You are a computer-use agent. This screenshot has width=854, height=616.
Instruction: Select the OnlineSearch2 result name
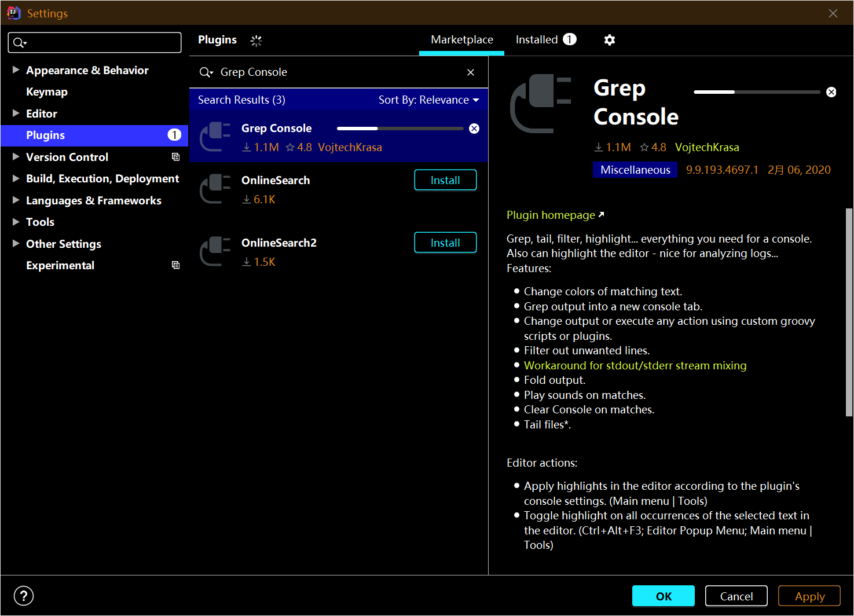pos(279,243)
